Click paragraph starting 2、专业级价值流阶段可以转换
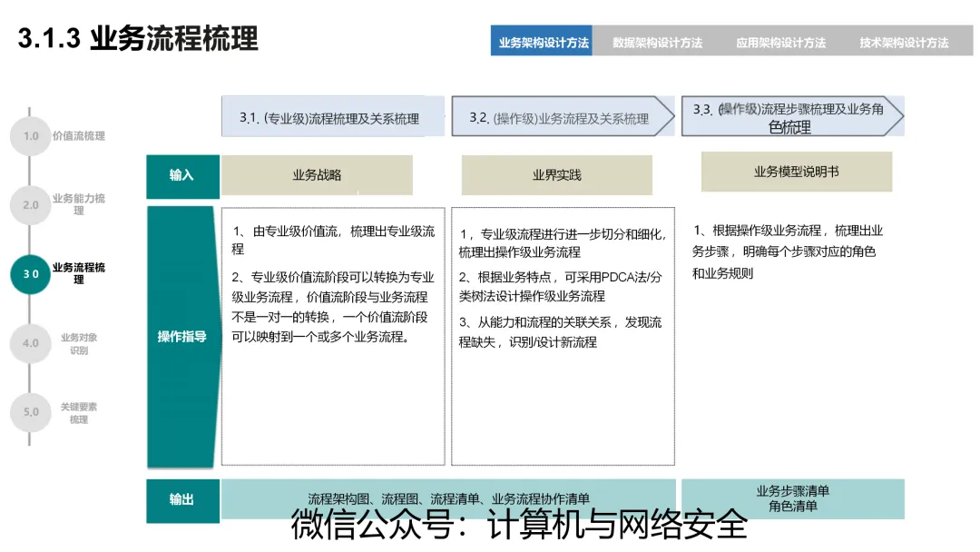 (332, 307)
